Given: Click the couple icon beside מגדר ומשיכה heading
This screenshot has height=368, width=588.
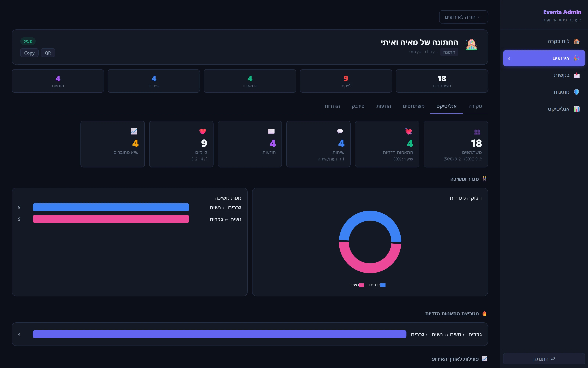Looking at the screenshot, I should 484,179.
